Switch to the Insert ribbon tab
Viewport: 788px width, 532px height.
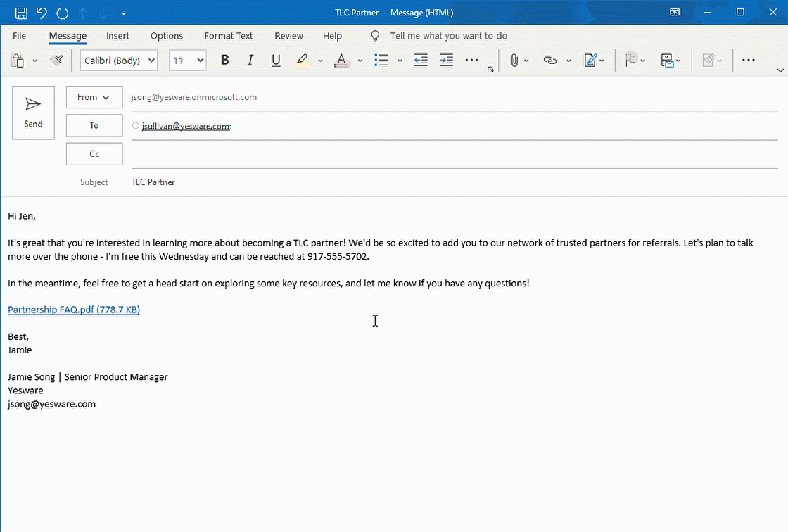tap(117, 36)
